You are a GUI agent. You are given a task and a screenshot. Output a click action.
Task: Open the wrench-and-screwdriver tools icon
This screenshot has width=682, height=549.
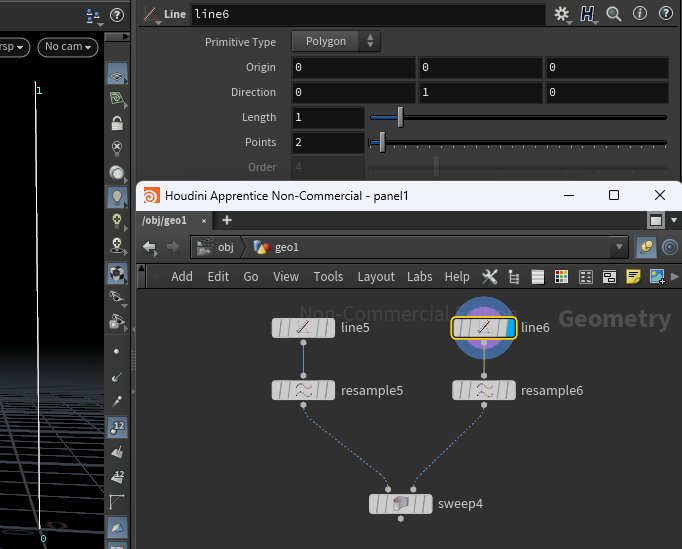point(490,277)
